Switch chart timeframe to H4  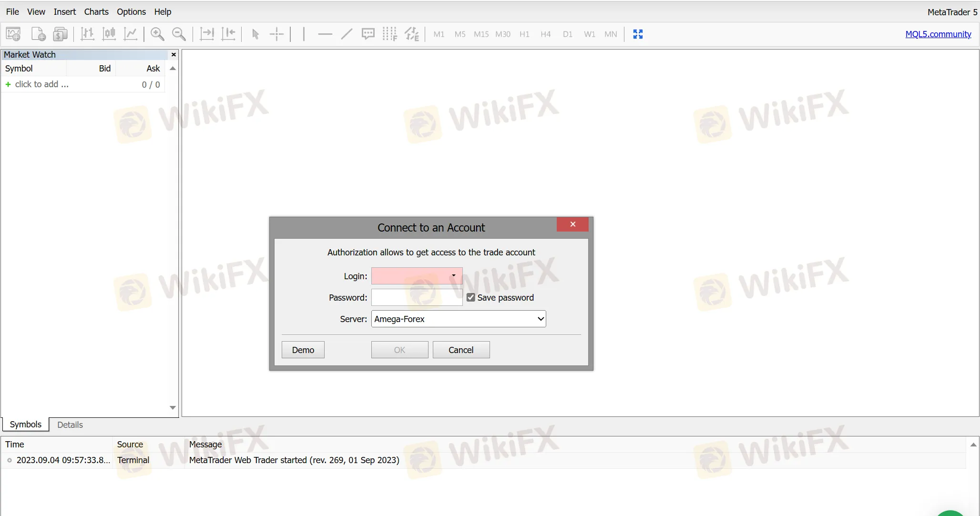(x=546, y=34)
